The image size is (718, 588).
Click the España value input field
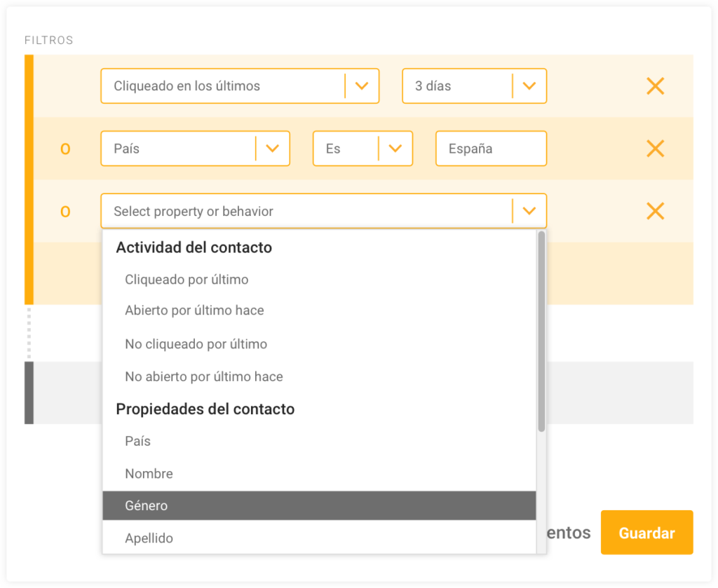[x=491, y=149]
